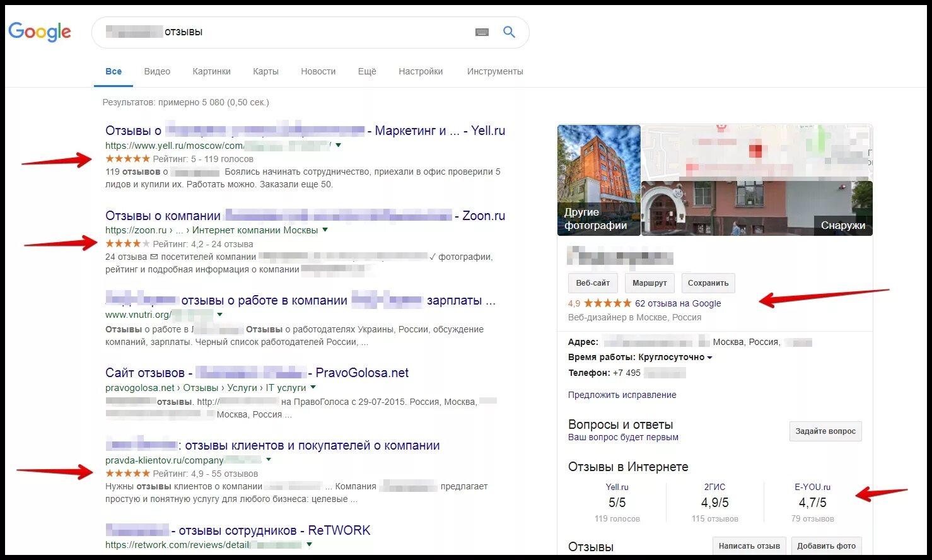Click the Yell.ru 5-star rating stars
Image resolution: width=932 pixels, height=560 pixels.
click(x=127, y=159)
